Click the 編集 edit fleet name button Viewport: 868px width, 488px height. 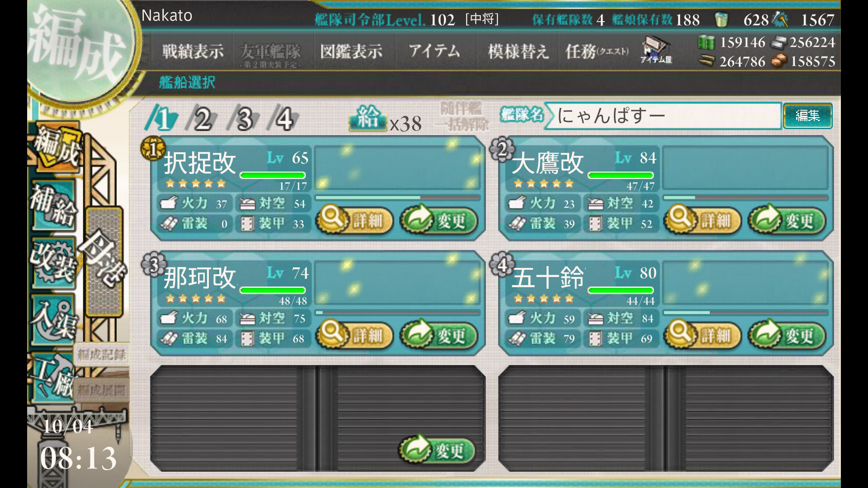click(x=807, y=116)
